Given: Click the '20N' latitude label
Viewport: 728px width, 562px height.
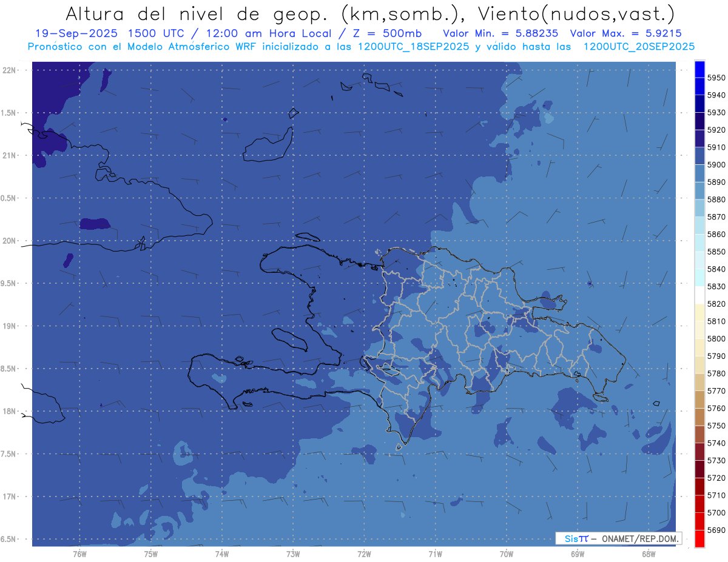Looking at the screenshot, I should tap(9, 241).
